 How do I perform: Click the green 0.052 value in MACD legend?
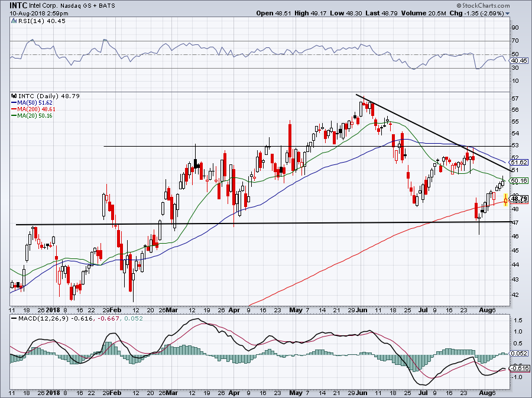pyautogui.click(x=134, y=318)
